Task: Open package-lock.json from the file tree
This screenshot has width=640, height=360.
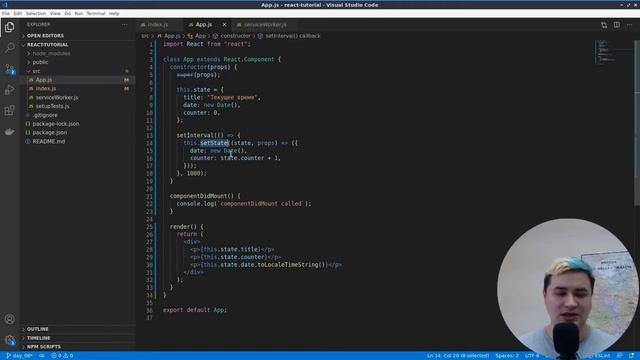Action: 56,124
